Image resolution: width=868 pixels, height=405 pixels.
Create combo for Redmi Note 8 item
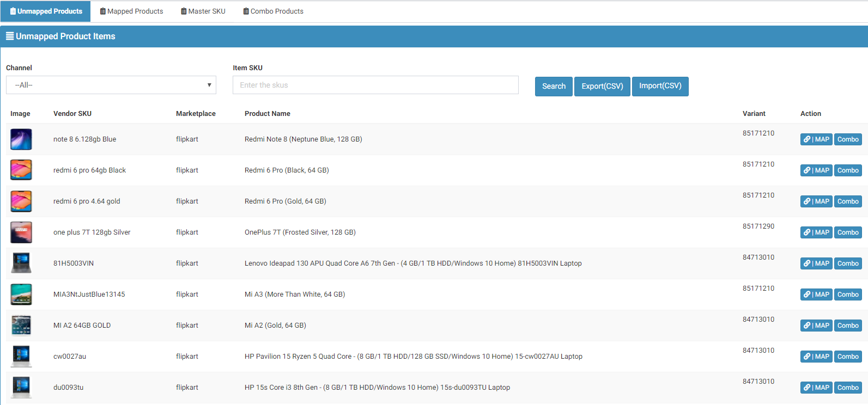[848, 139]
